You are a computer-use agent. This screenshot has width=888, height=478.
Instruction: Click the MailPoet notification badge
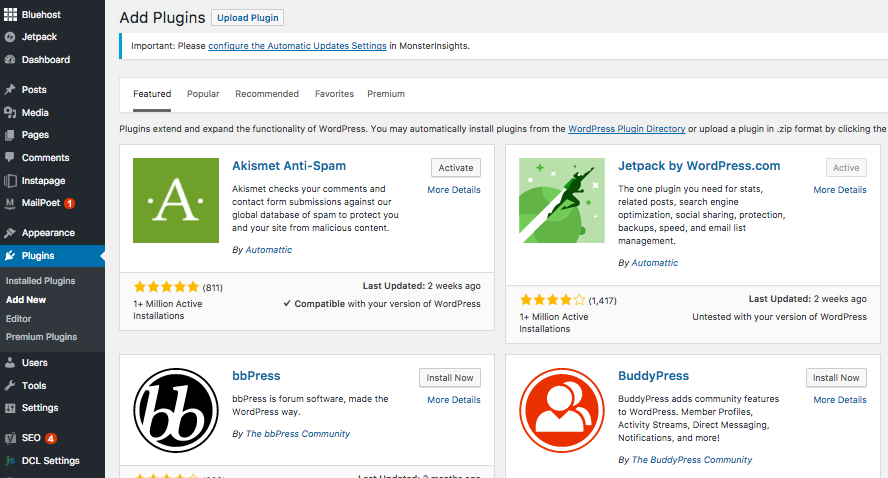pos(69,203)
